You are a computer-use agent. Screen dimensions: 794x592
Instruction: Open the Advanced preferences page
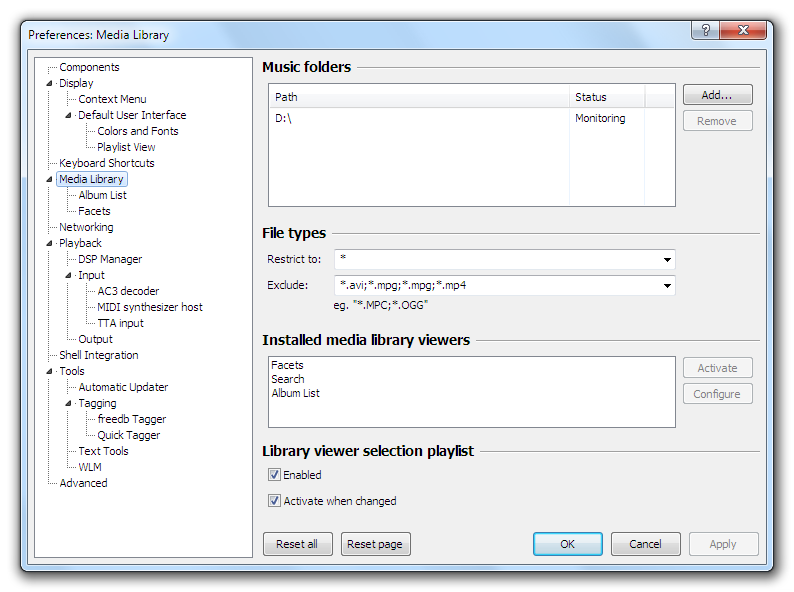coord(83,484)
